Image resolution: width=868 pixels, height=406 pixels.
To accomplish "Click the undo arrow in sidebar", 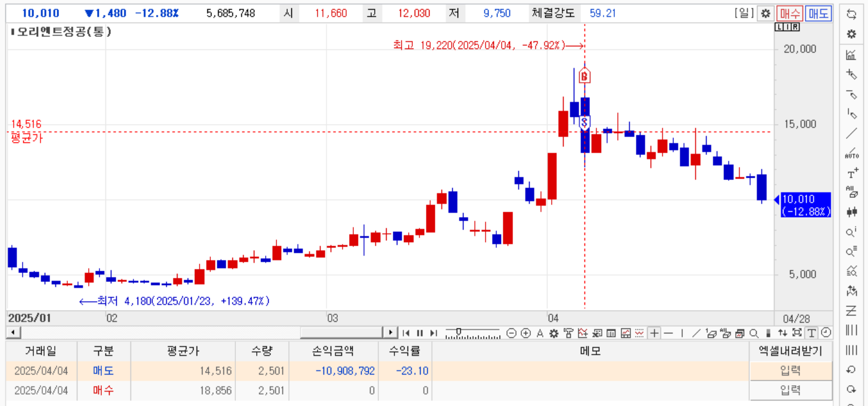I will pos(851,369).
